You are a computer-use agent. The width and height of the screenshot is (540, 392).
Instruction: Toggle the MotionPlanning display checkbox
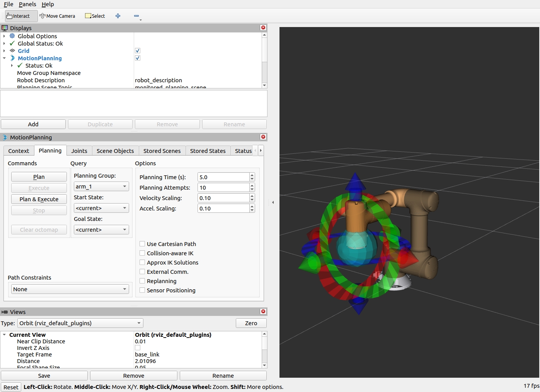pos(138,58)
